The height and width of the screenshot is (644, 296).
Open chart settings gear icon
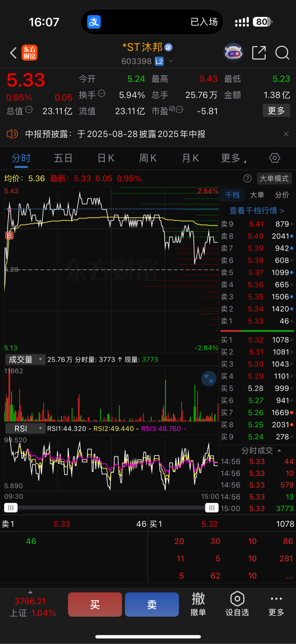coord(274,158)
